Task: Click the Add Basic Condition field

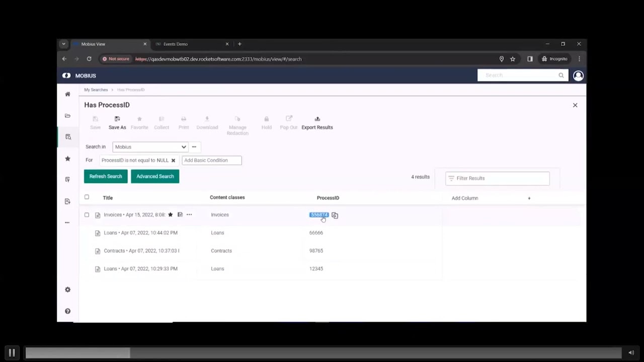Action: [212, 160]
